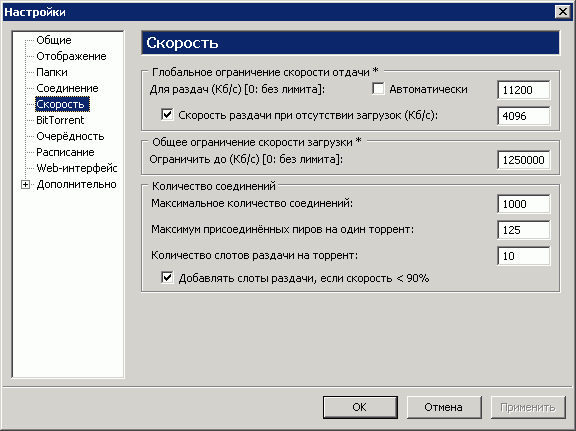Click the maximum connections field showing 1000

524,204
